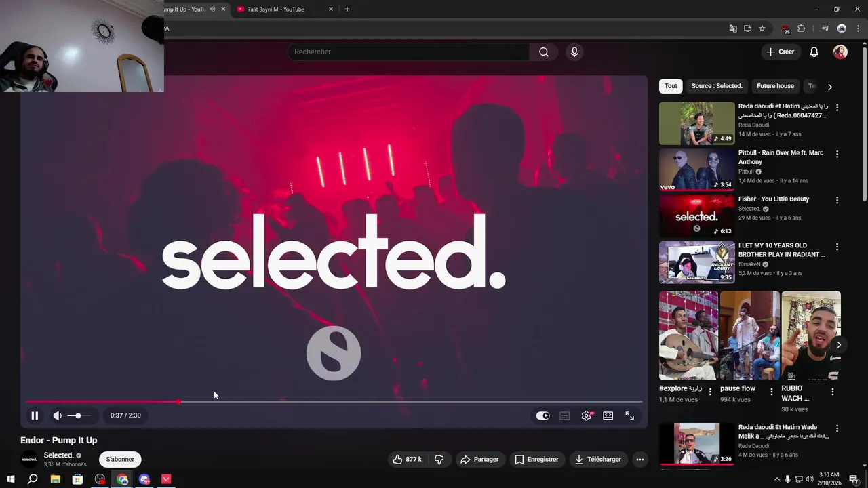
Task: Show more filter chips with arrow
Action: click(x=829, y=87)
